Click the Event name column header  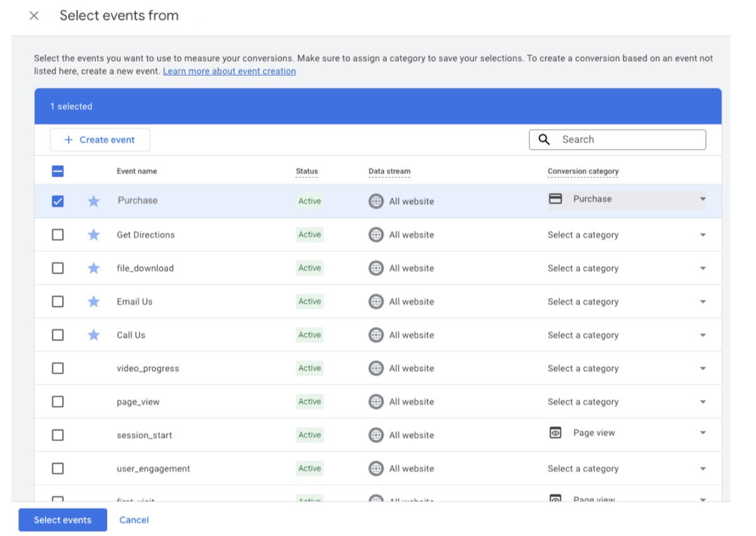click(x=137, y=171)
